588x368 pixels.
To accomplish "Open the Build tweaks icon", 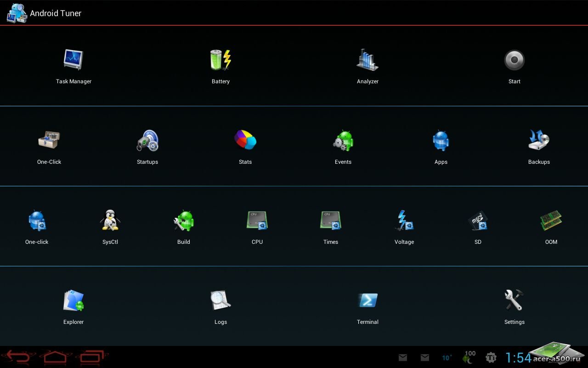I will (184, 221).
